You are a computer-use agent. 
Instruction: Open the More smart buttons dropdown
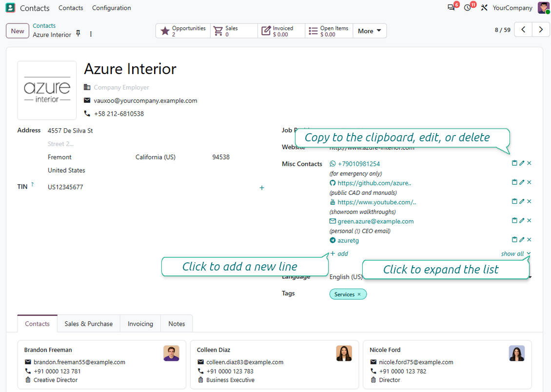(370, 31)
